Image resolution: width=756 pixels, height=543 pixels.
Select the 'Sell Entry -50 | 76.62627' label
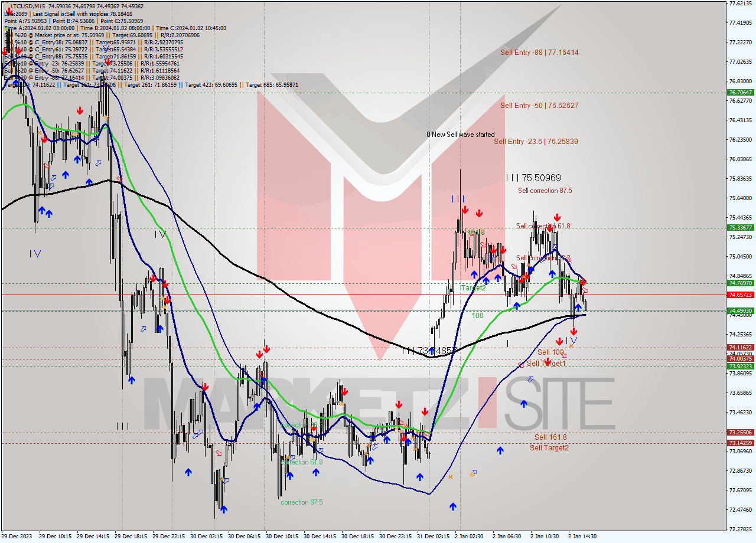click(539, 106)
